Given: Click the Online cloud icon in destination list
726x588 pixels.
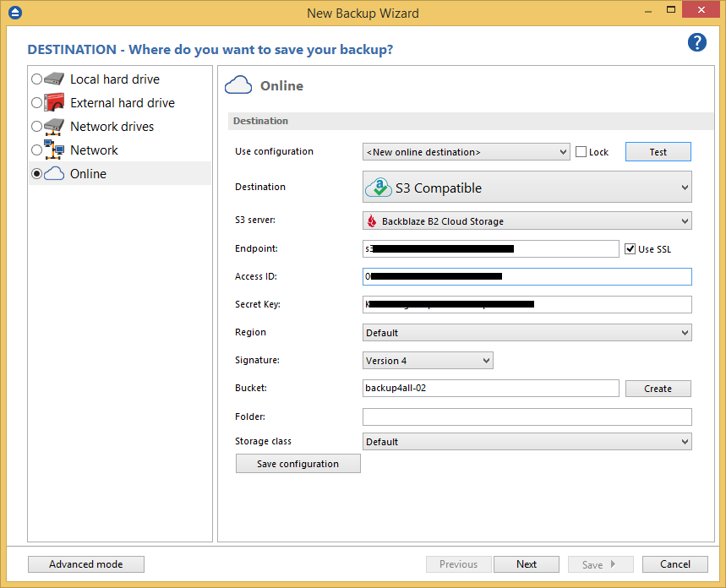Looking at the screenshot, I should pos(54,173).
